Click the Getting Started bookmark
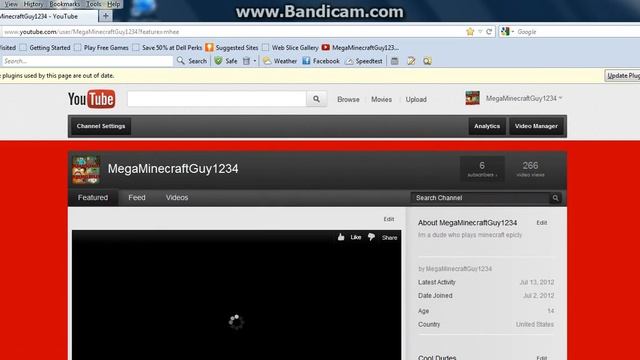 tap(45, 48)
